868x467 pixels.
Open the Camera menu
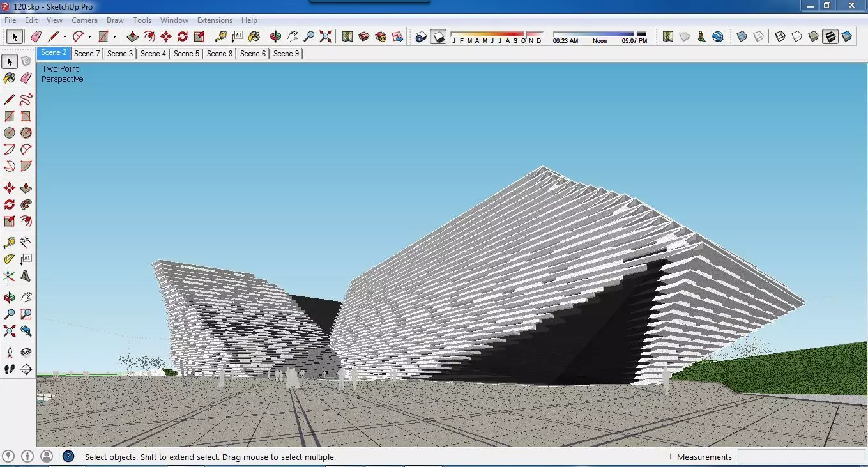pyautogui.click(x=84, y=20)
